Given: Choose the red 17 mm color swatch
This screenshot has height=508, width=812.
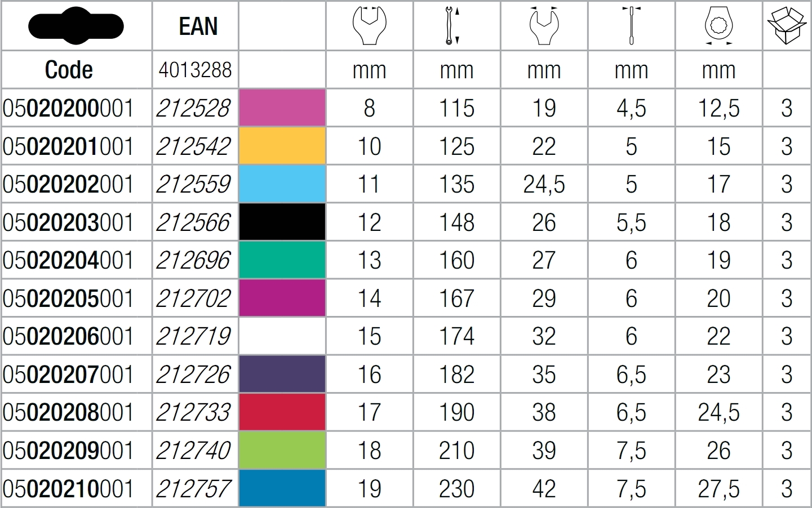Looking at the screenshot, I should tap(282, 412).
